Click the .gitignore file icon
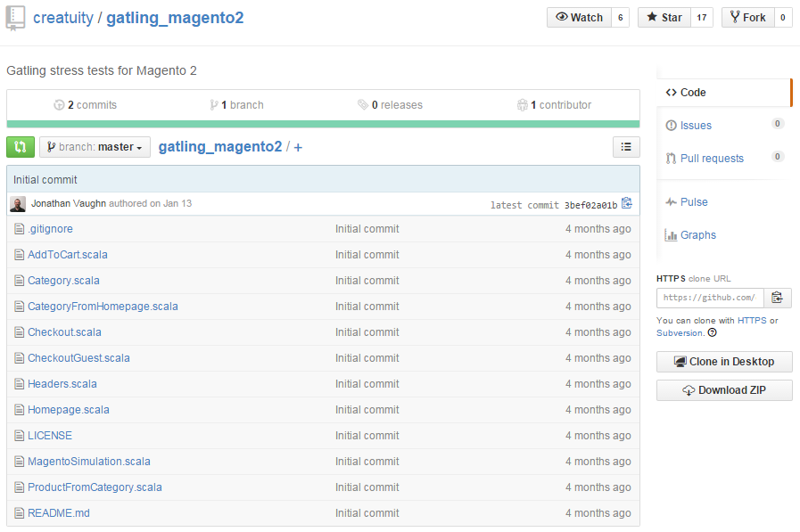This screenshot has width=800, height=532. (x=20, y=229)
